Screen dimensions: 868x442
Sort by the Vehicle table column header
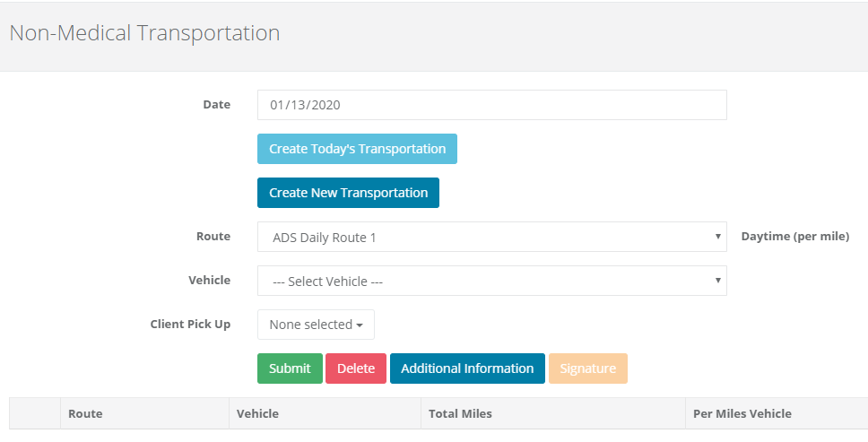(x=257, y=413)
